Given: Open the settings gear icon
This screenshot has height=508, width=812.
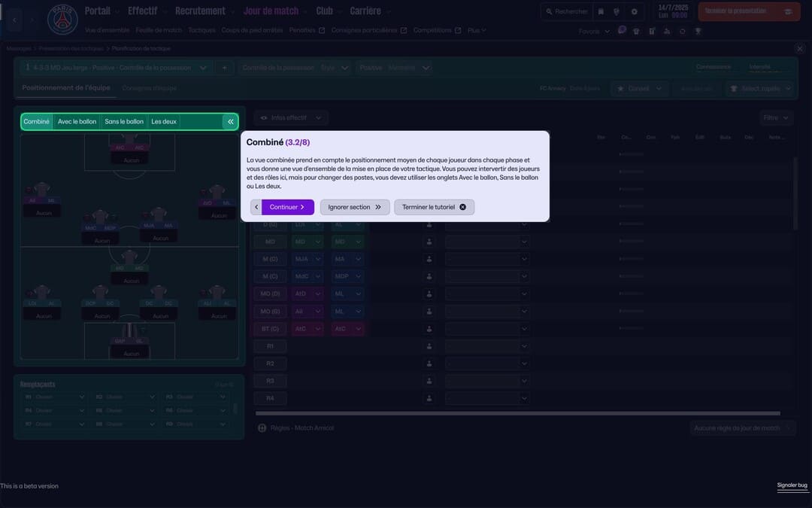Looking at the screenshot, I should tap(634, 12).
